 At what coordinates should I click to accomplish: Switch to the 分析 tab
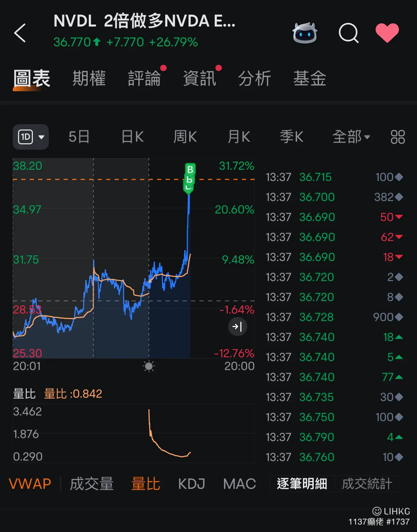pyautogui.click(x=255, y=79)
